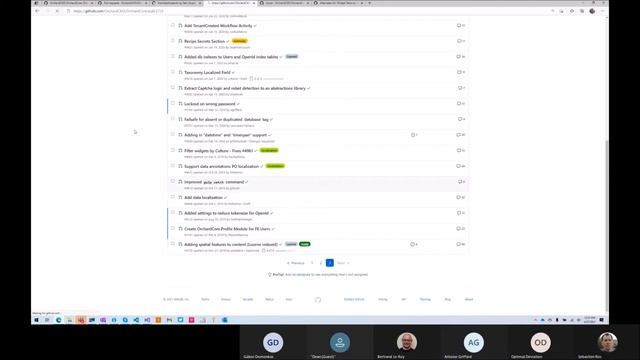Click comments icon on Adding spatial features row

[460, 244]
